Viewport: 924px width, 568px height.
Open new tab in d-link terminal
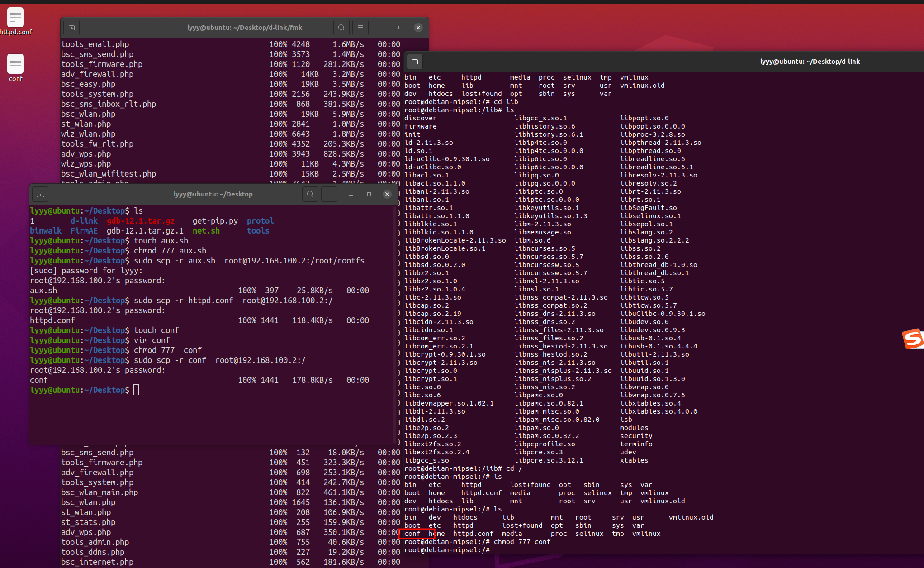(x=415, y=62)
